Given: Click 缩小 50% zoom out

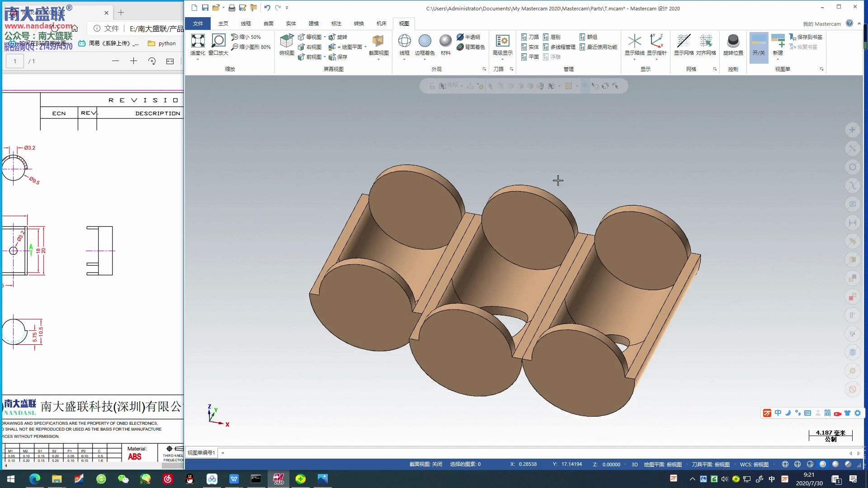Looking at the screenshot, I should pos(246,37).
